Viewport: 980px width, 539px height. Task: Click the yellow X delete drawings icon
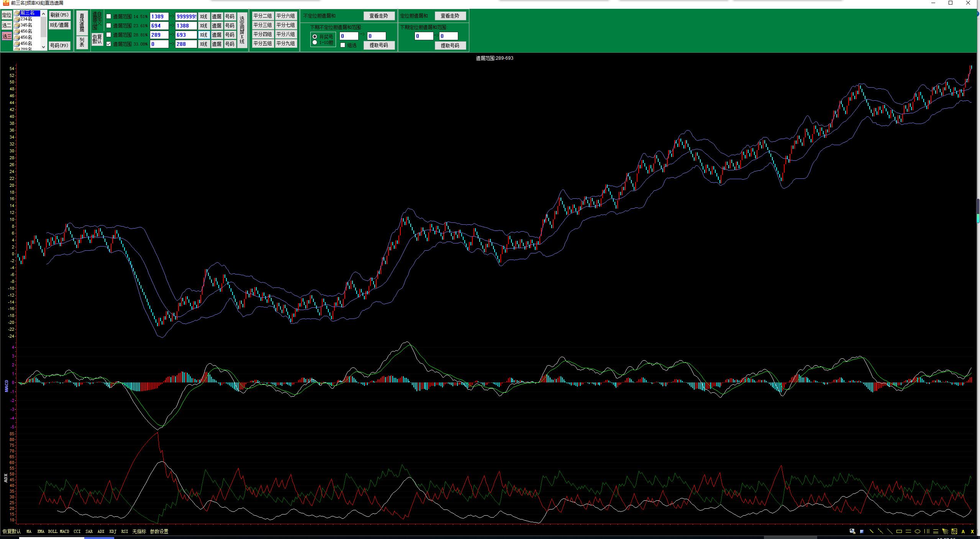[x=972, y=531]
